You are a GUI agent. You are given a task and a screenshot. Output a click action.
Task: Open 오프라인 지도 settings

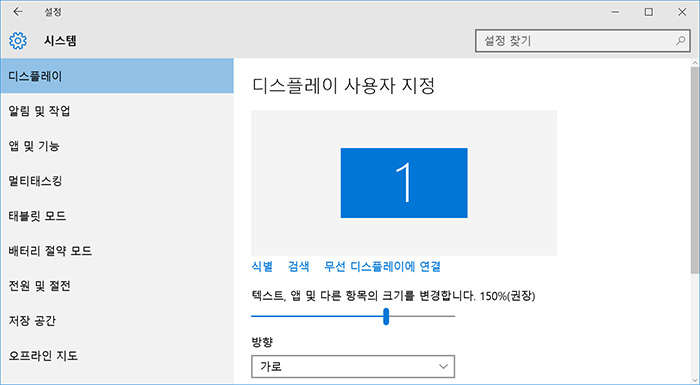pyautogui.click(x=117, y=356)
